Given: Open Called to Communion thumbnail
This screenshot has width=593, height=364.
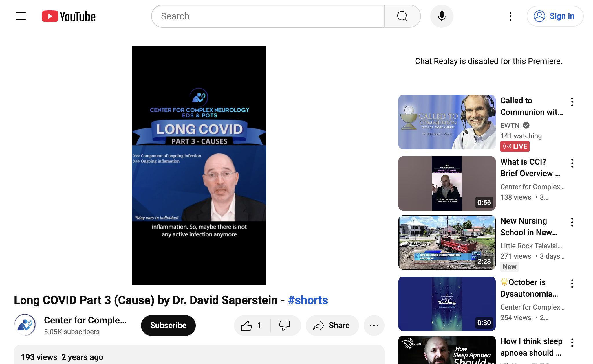Looking at the screenshot, I should (x=447, y=122).
